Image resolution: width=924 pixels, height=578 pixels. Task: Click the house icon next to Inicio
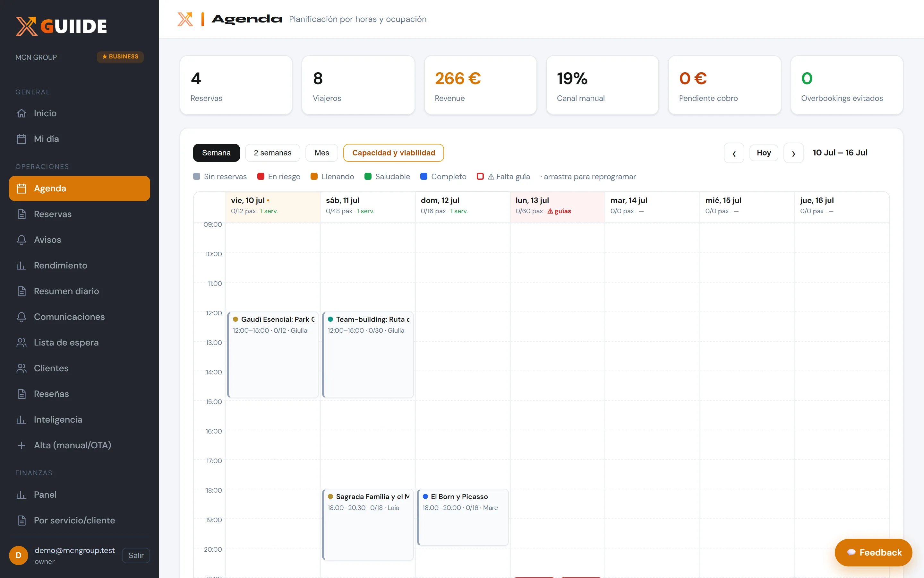[21, 113]
